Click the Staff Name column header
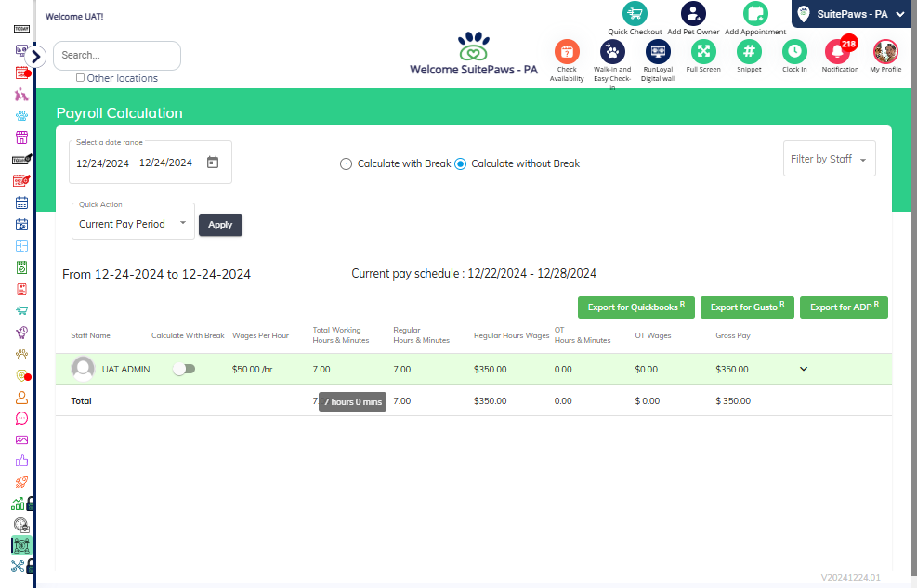Image resolution: width=917 pixels, height=588 pixels. pyautogui.click(x=91, y=335)
